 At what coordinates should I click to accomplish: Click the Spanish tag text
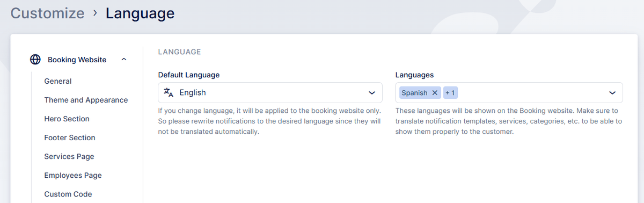[414, 93]
